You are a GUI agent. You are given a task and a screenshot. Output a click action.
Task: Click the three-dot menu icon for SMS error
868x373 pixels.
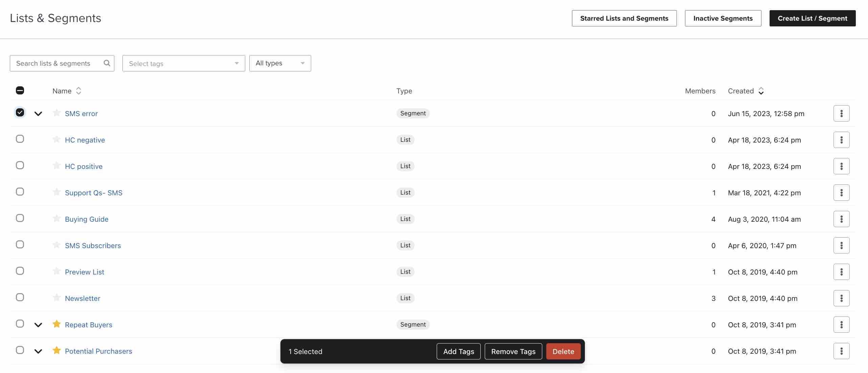click(841, 113)
